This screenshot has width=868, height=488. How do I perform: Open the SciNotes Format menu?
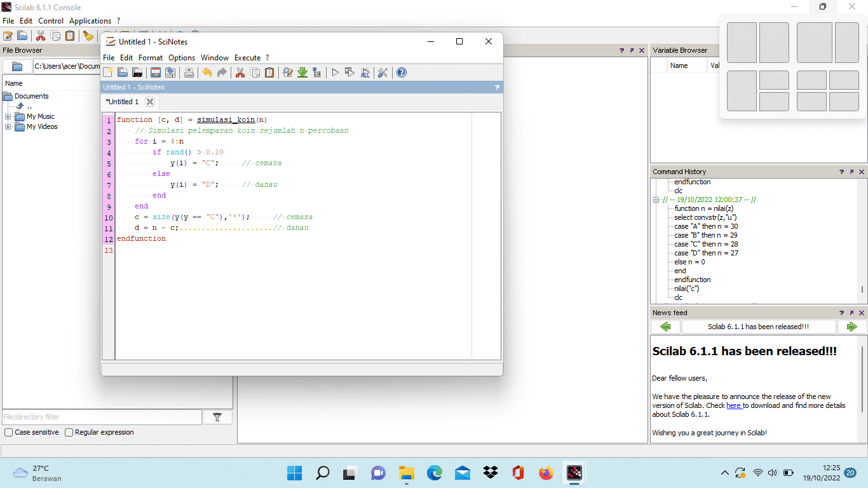(151, 58)
